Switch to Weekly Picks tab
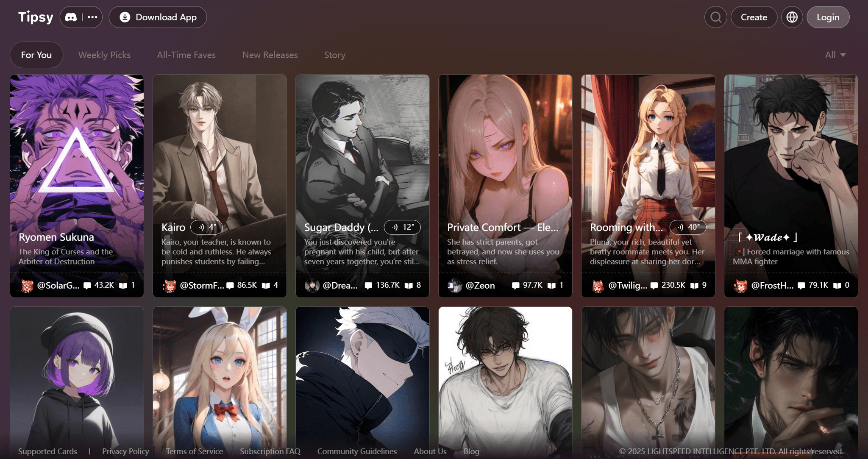The height and width of the screenshot is (459, 868). click(104, 55)
